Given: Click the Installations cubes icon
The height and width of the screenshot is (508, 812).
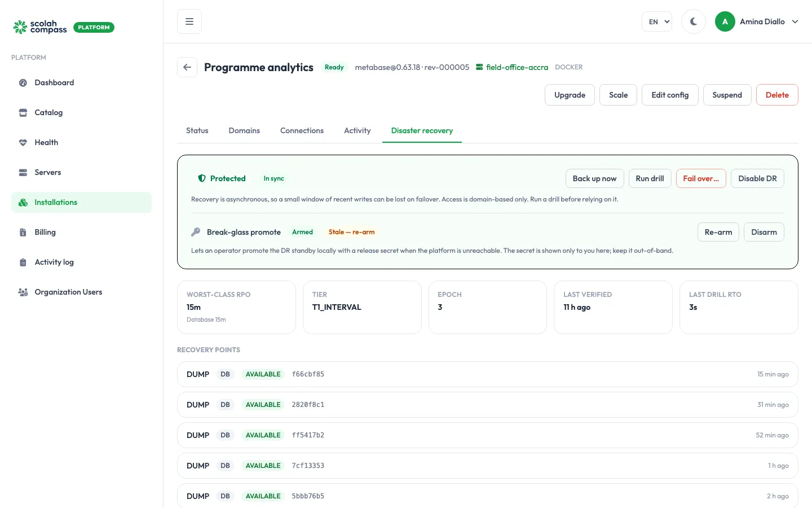Looking at the screenshot, I should point(23,203).
